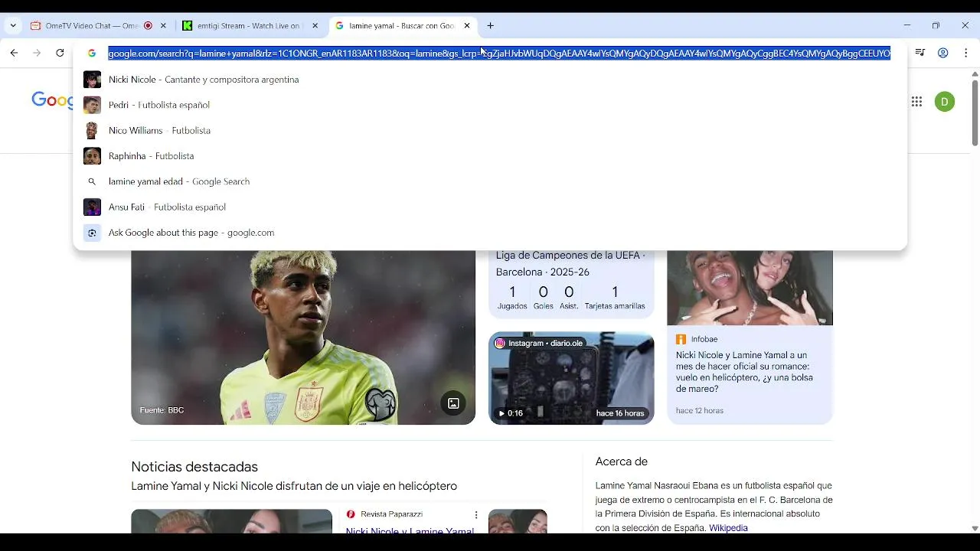Open the Chrome three-dot menu
Viewport: 980px width, 551px height.
[x=966, y=53]
